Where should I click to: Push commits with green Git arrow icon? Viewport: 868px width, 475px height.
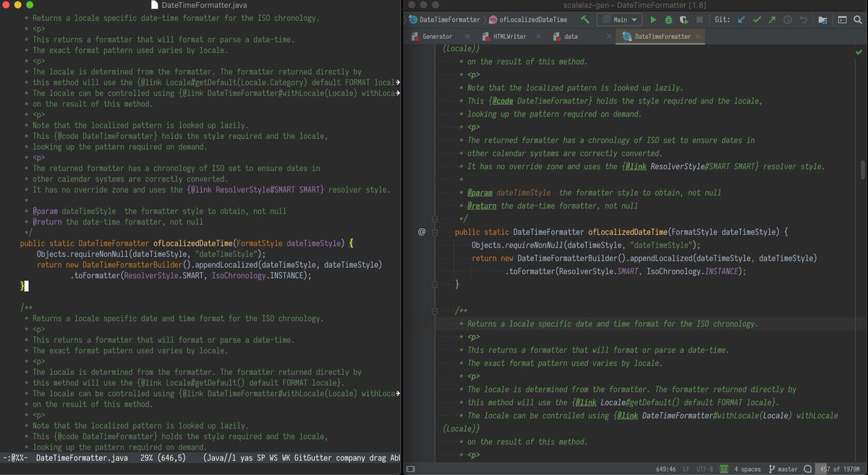(x=772, y=20)
